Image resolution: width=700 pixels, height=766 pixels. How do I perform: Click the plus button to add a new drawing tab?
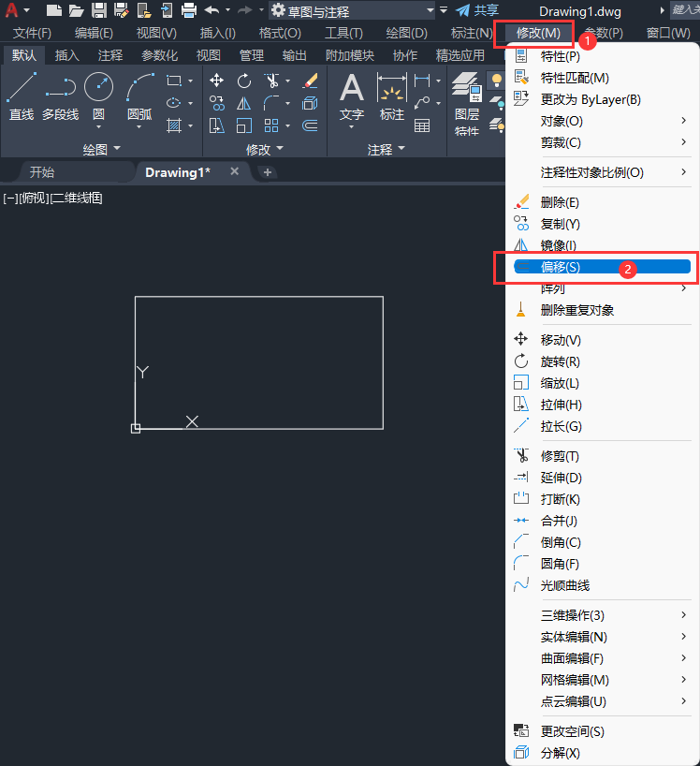(267, 172)
